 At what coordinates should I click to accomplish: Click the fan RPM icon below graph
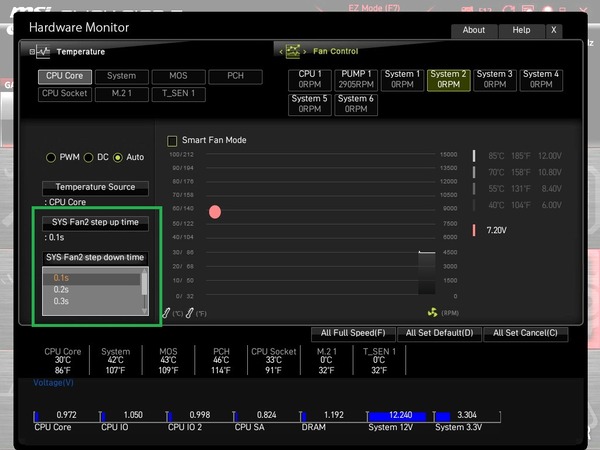click(x=432, y=313)
